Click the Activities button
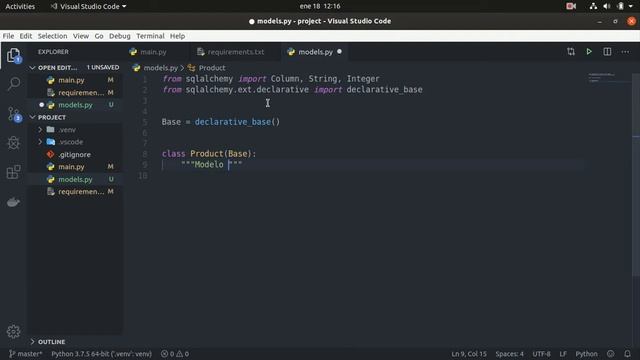The image size is (640, 360). coord(20,6)
